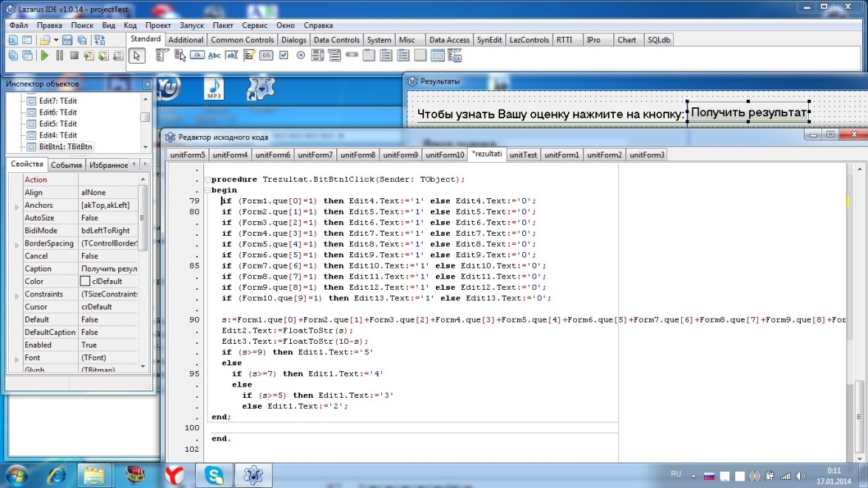Expand the Constraints property
868x488 pixels.
(x=16, y=296)
